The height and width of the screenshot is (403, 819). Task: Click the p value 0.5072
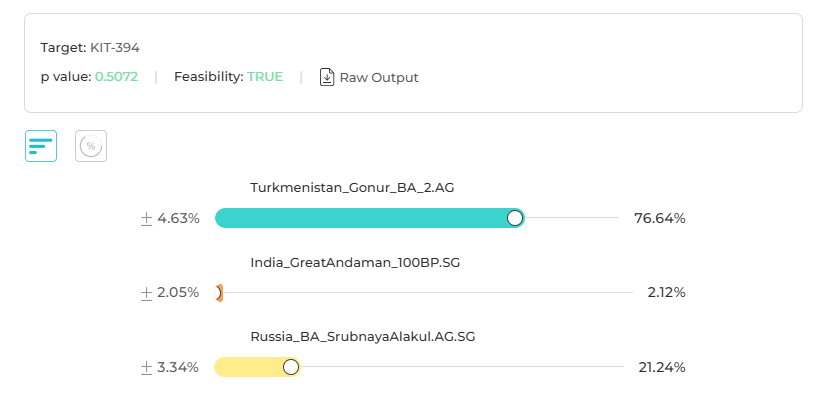coord(116,77)
